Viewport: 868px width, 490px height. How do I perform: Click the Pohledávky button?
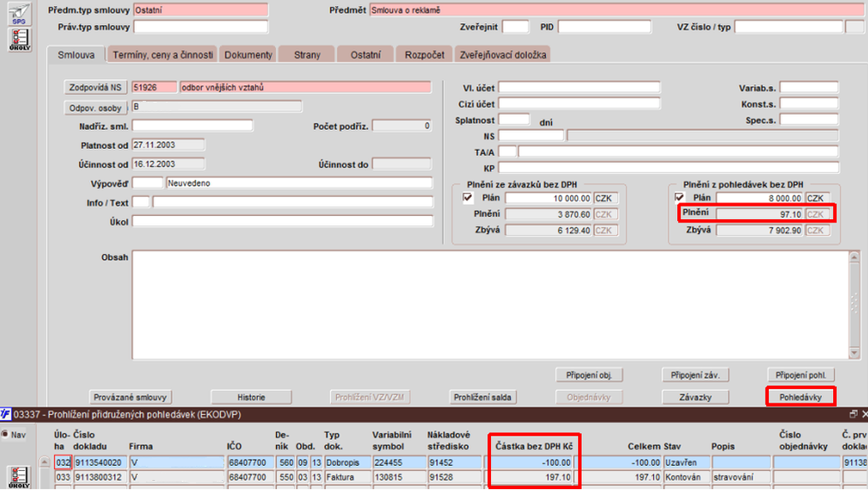[x=800, y=397]
